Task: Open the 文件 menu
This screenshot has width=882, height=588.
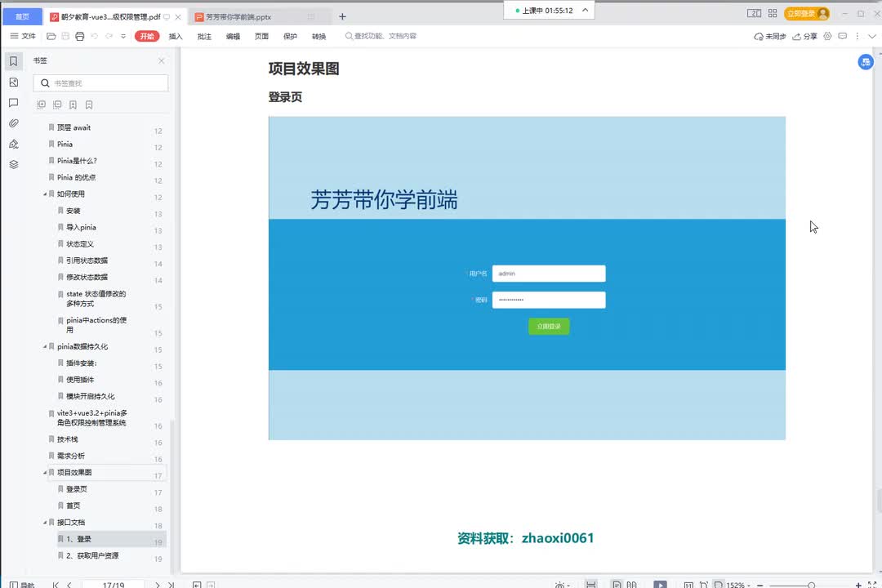Action: [x=23, y=36]
